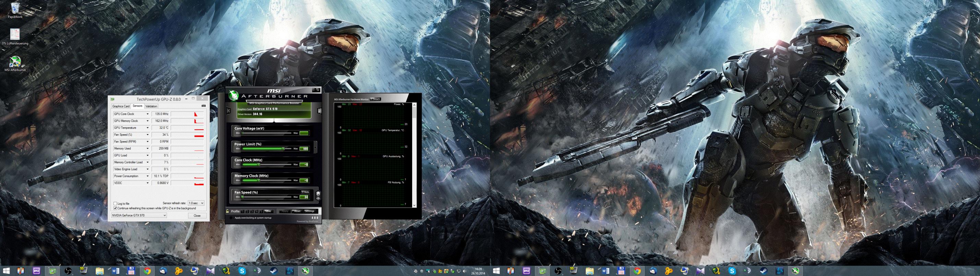Click the taskbar clock showing 16:28
This screenshot has width=980, height=276.
(x=479, y=269)
